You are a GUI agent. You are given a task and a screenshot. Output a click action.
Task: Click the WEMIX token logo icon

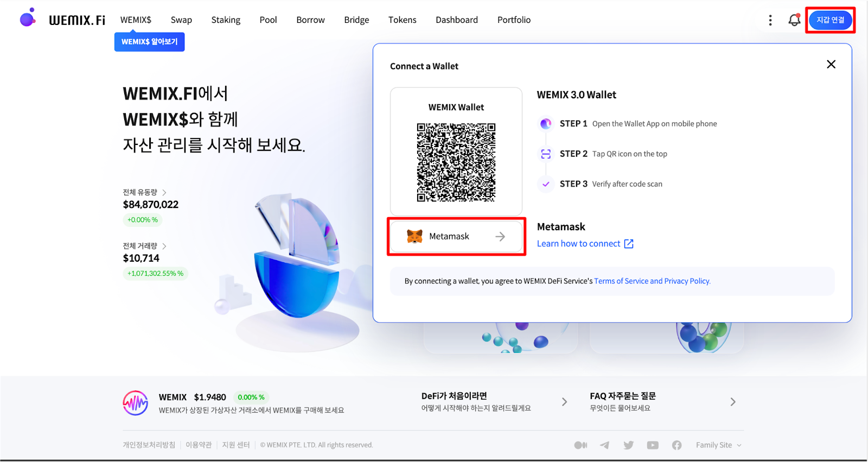[x=136, y=403]
